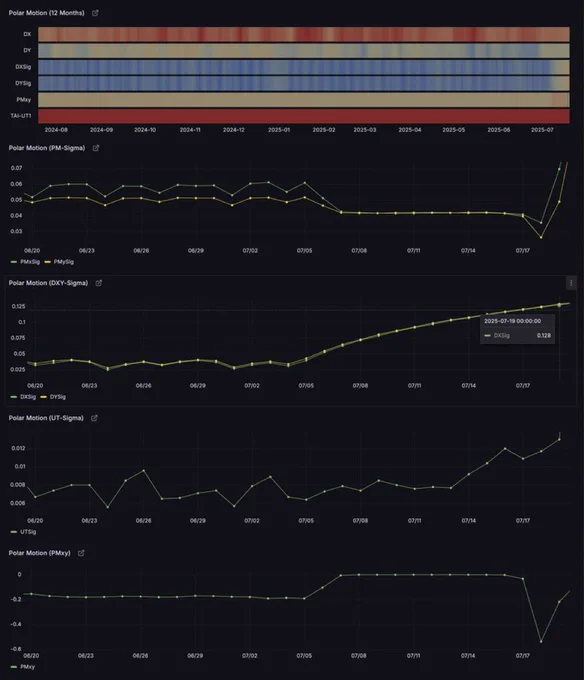Screen dimensions: 584x680
Task: Click the Polar Motion (PMxy) panel title
Action: click(39, 553)
